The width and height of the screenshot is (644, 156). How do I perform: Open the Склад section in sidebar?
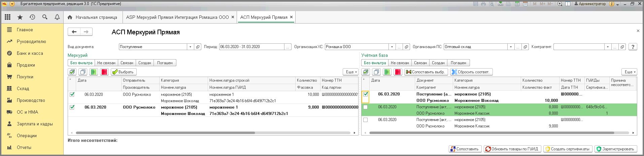coord(23,88)
